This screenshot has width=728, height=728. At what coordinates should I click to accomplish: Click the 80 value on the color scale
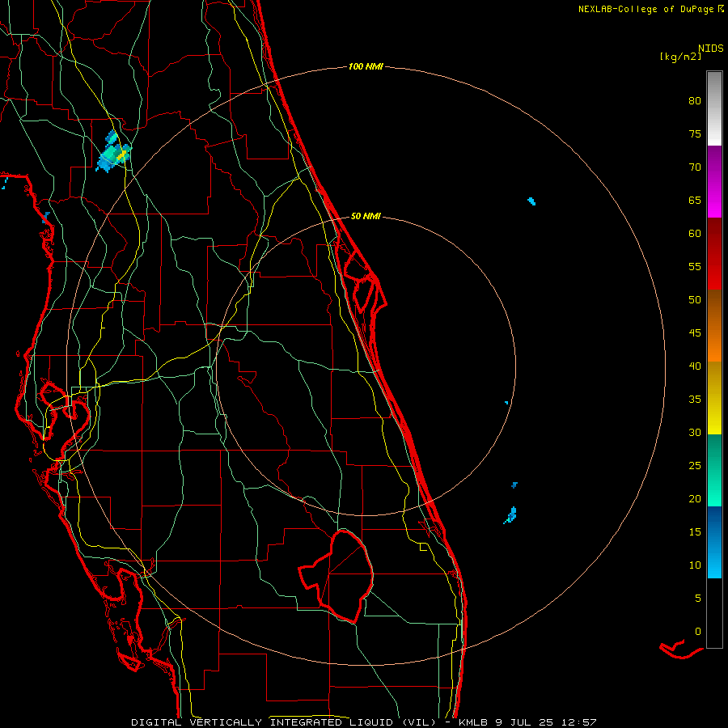pyautogui.click(x=695, y=101)
